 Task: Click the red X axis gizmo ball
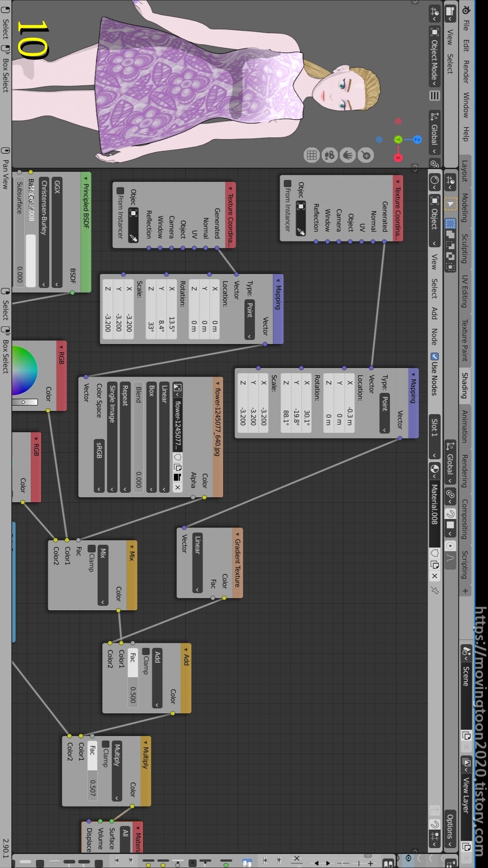[398, 157]
